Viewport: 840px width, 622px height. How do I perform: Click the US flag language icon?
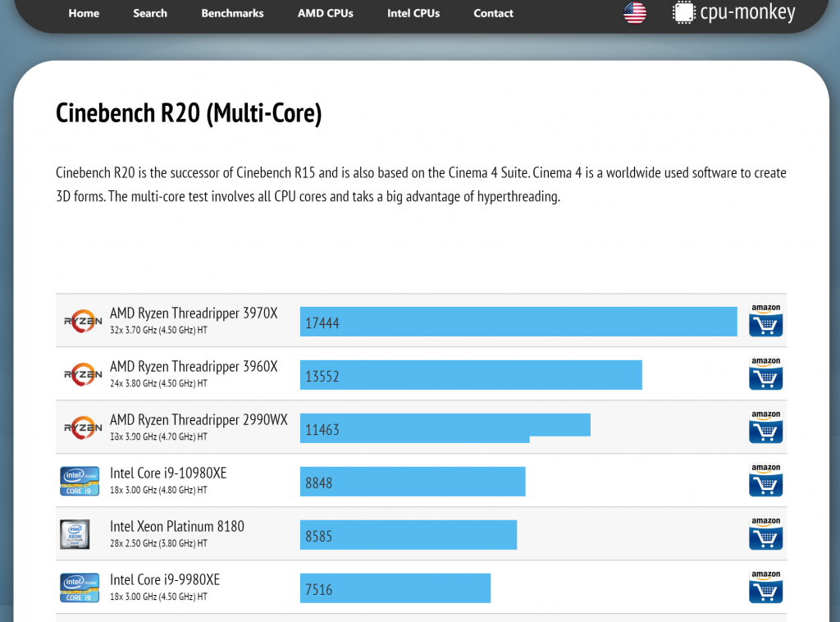(635, 13)
